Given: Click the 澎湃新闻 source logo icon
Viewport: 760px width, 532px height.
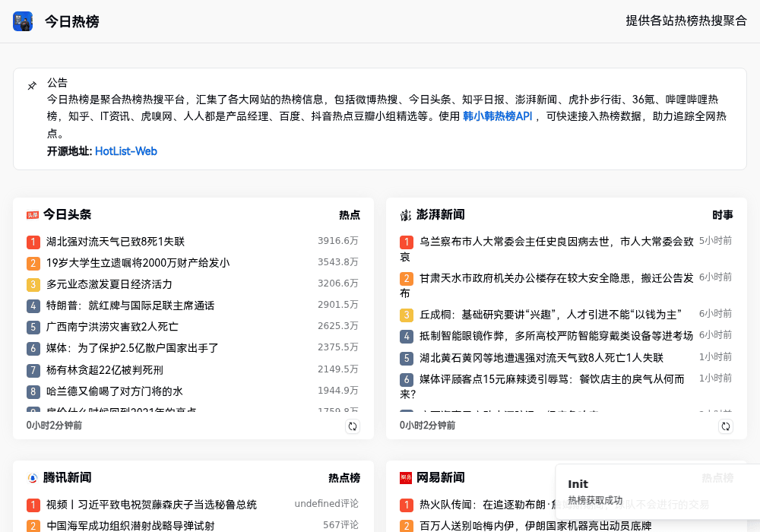Looking at the screenshot, I should coord(406,214).
